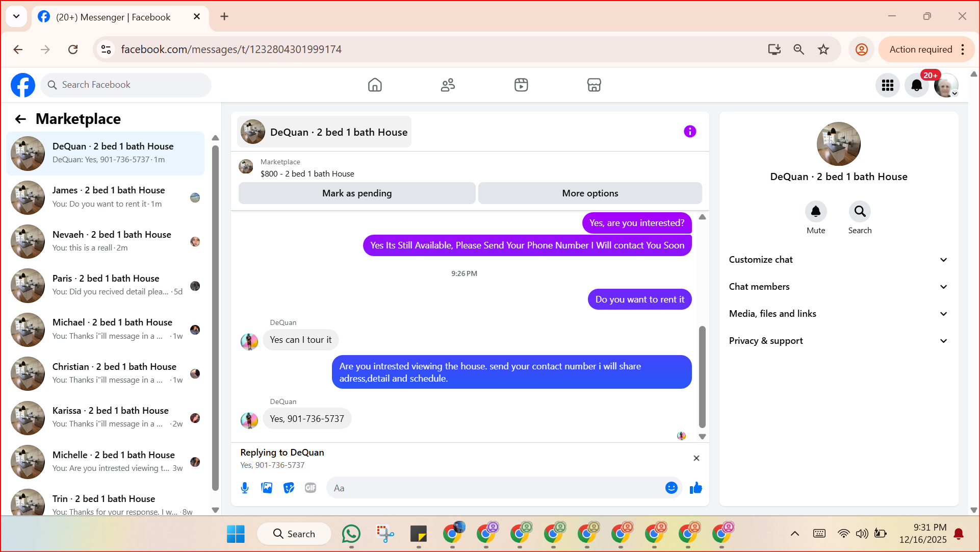The height and width of the screenshot is (552, 980).
Task: Click Mark as pending button
Action: click(357, 193)
